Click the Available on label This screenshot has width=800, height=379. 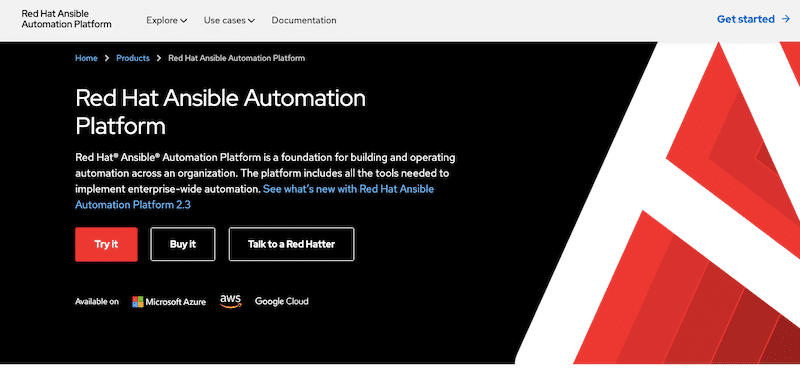click(97, 301)
